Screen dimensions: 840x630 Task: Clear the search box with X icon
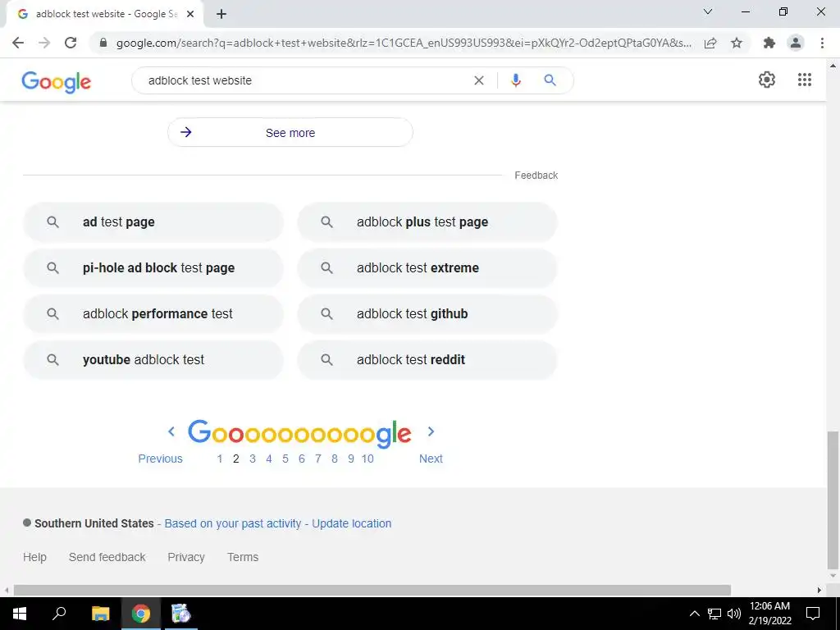coord(479,80)
